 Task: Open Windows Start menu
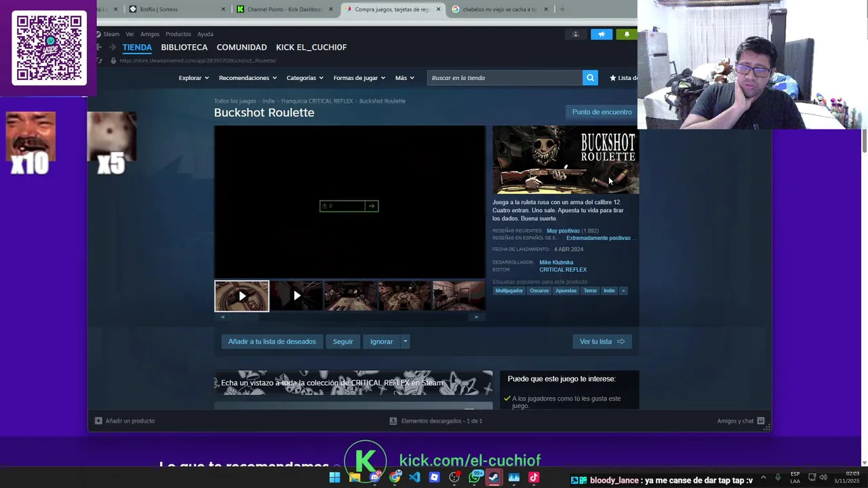[334, 477]
